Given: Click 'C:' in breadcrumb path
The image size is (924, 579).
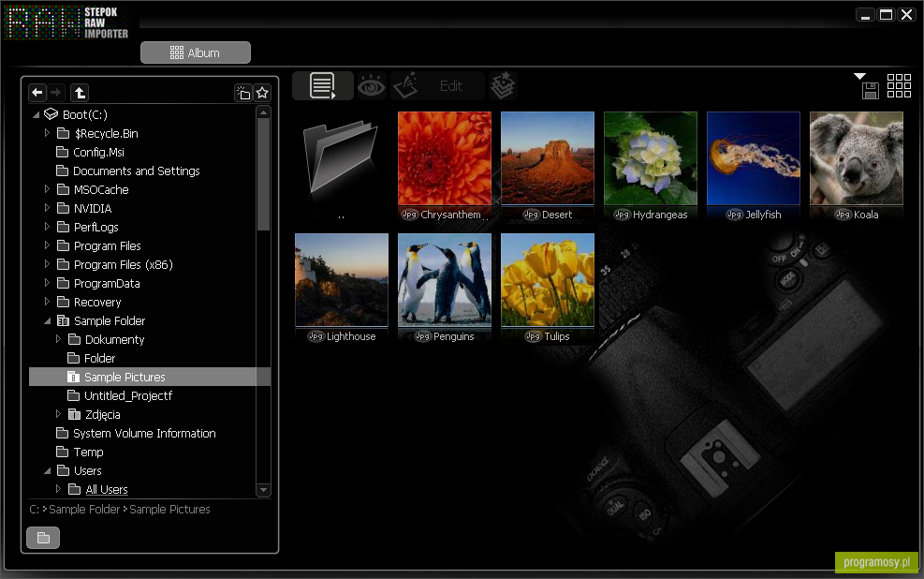Looking at the screenshot, I should [35, 509].
